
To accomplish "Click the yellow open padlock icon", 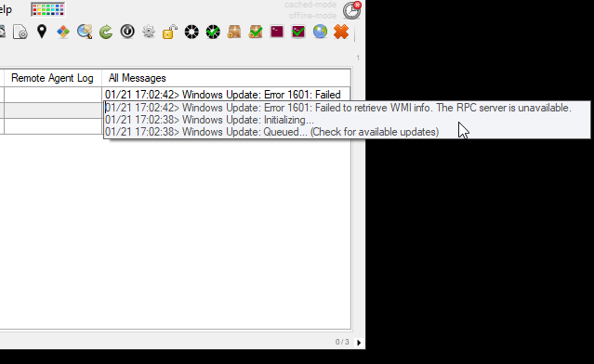I will tap(170, 32).
